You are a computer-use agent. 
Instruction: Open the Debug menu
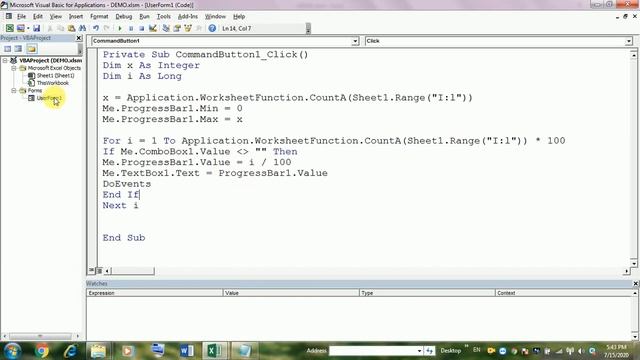pos(123,16)
